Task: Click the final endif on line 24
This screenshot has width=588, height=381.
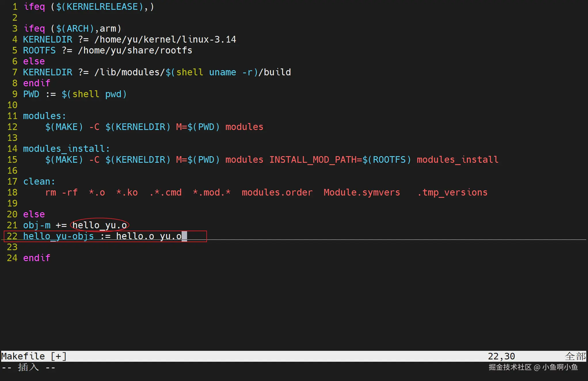Action: tap(37, 258)
